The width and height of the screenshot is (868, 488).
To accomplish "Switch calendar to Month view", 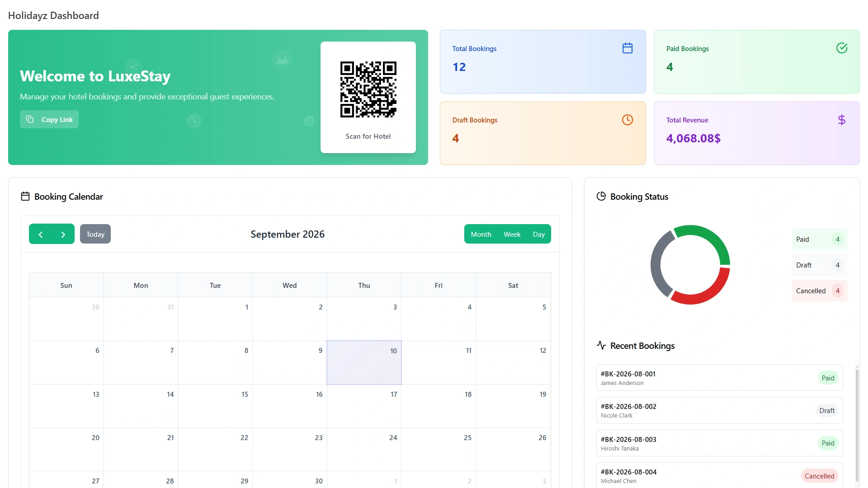I will (481, 234).
